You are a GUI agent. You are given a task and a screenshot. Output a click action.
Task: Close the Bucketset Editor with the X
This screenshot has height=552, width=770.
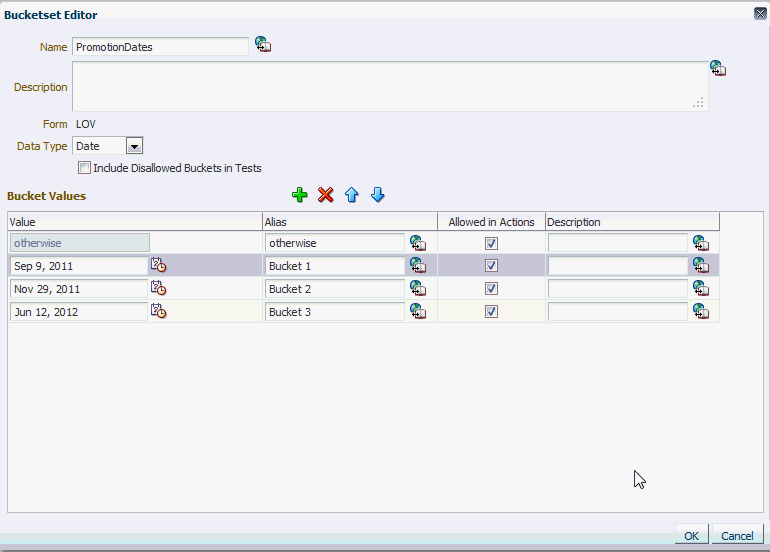click(760, 13)
